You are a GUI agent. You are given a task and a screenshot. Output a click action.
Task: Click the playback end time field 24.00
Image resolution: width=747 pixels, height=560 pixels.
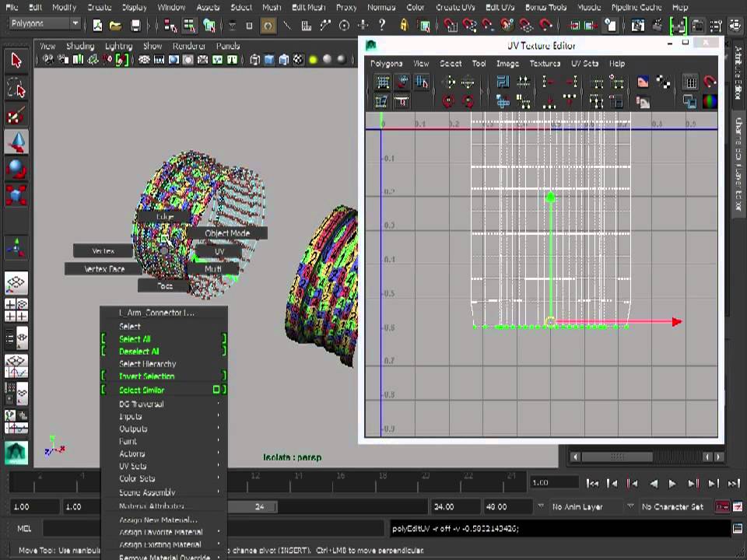[x=455, y=506]
